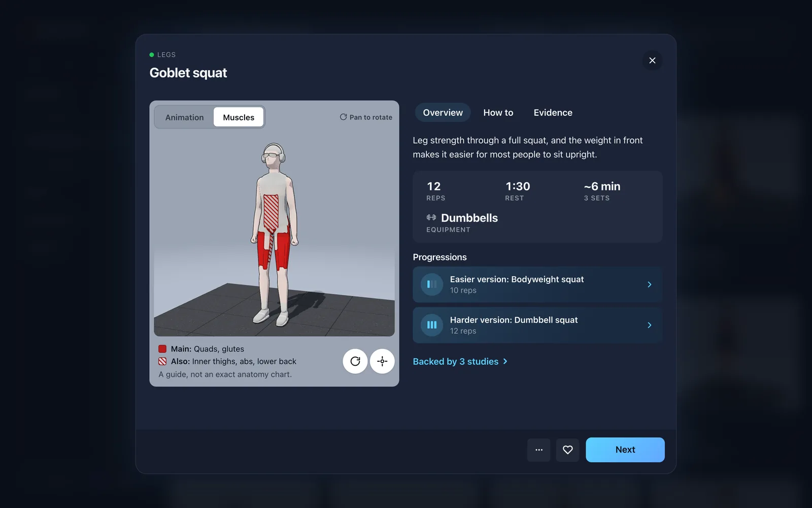Screen dimensions: 812x508
Task: Open Backed by 3 studies link
Action: click(x=460, y=361)
